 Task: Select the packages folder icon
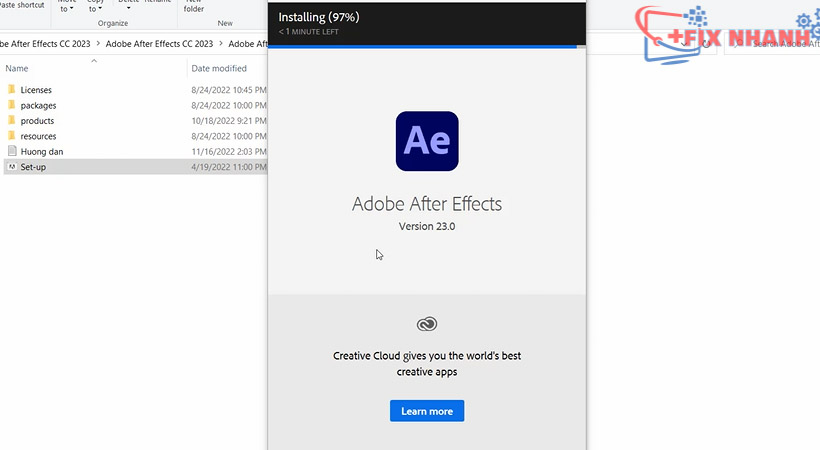(x=12, y=105)
